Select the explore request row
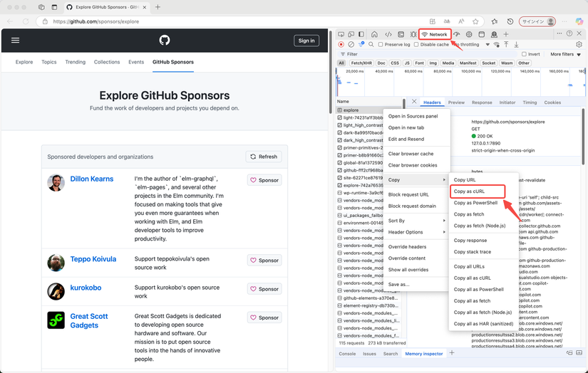The height and width of the screenshot is (373, 588). click(x=369, y=110)
